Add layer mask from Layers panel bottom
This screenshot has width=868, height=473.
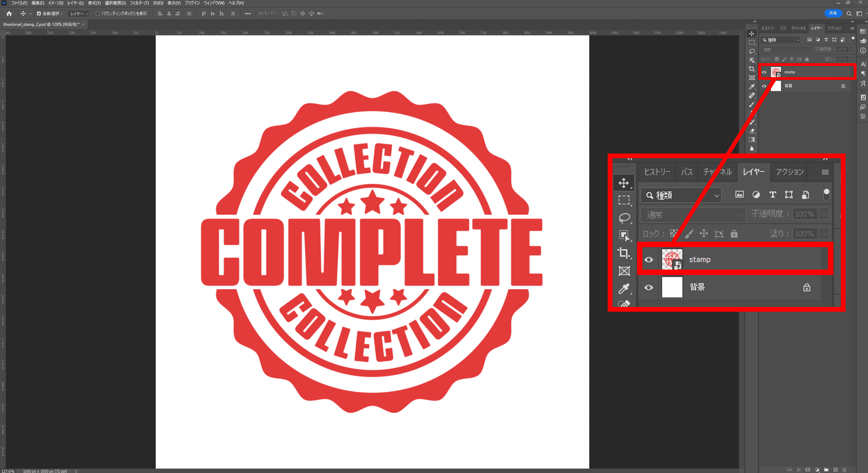coord(808,470)
